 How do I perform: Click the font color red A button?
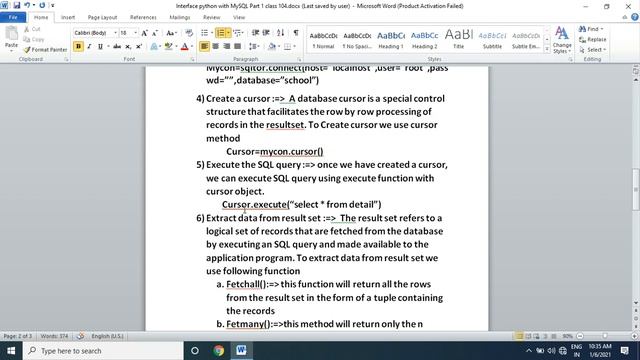[184, 46]
